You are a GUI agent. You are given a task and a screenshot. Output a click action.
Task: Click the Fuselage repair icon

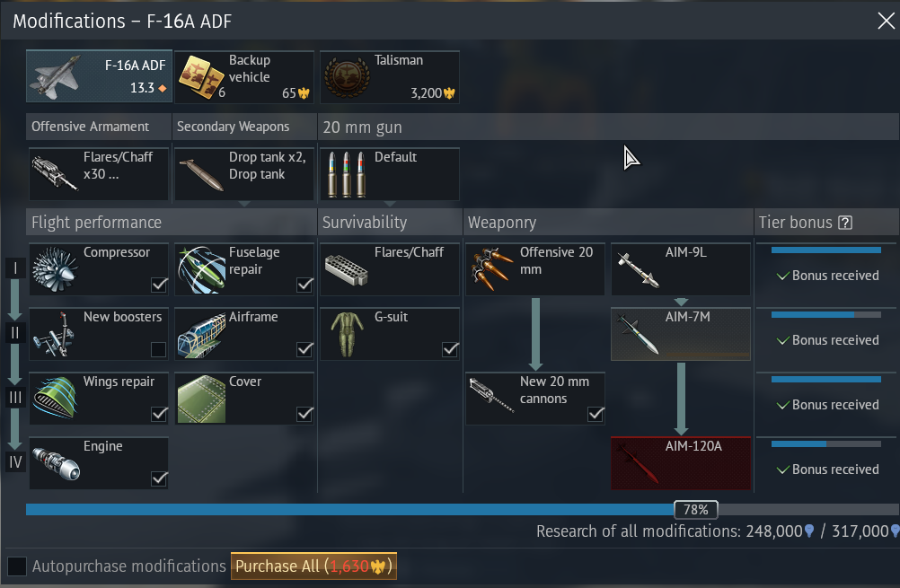(x=201, y=269)
